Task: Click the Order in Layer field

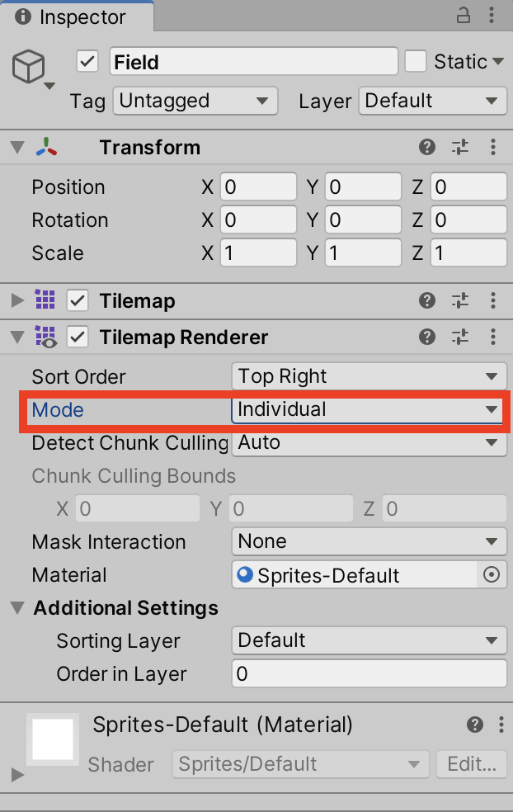Action: (369, 674)
